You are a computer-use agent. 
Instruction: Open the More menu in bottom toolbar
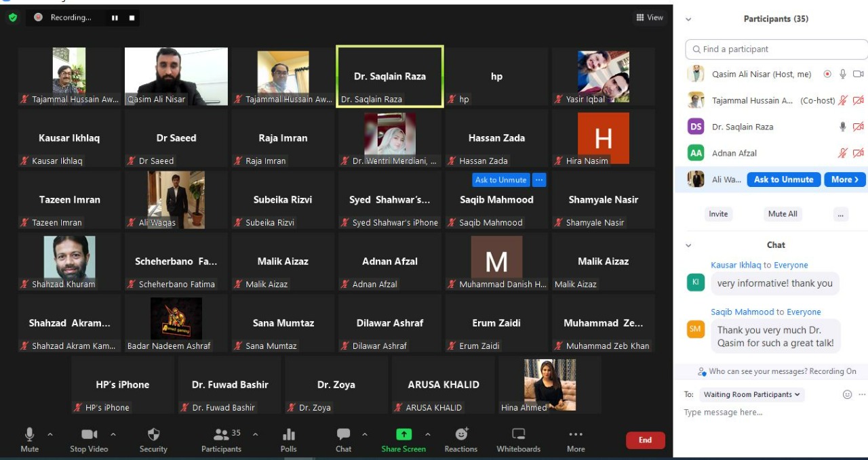pos(576,435)
